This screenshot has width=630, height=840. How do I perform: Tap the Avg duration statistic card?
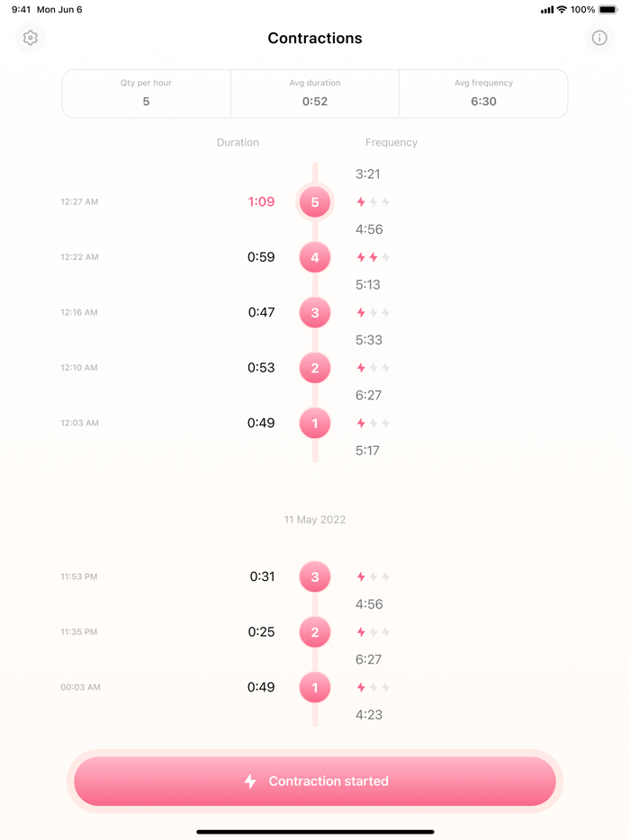click(x=314, y=93)
